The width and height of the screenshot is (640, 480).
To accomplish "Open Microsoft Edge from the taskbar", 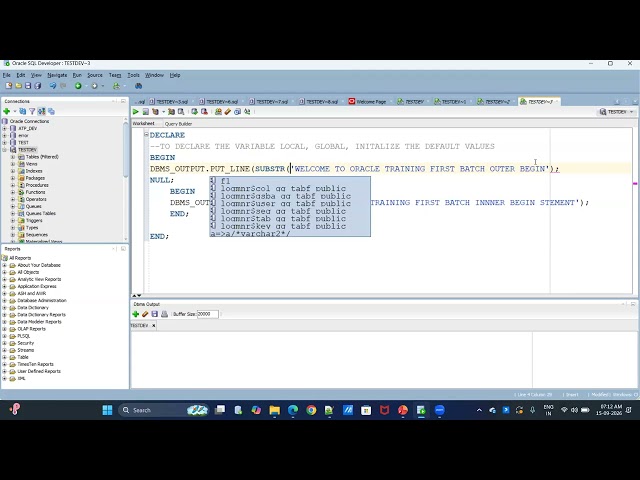I will 293,410.
